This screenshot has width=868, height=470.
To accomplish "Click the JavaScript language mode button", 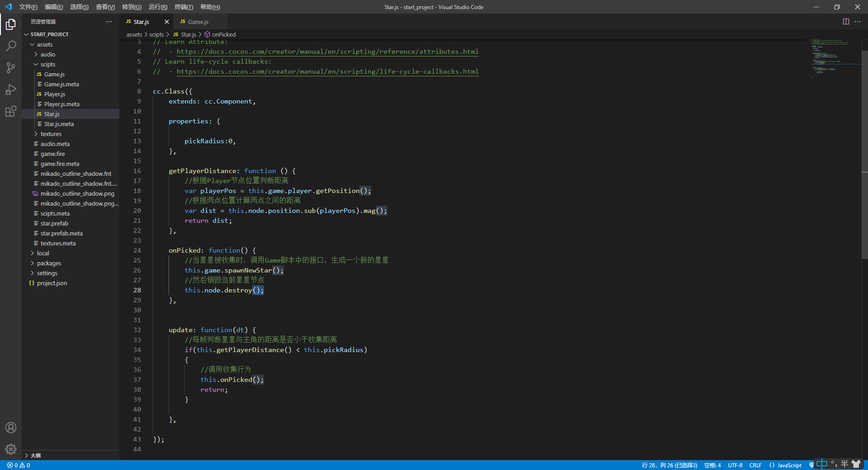I will (789, 465).
